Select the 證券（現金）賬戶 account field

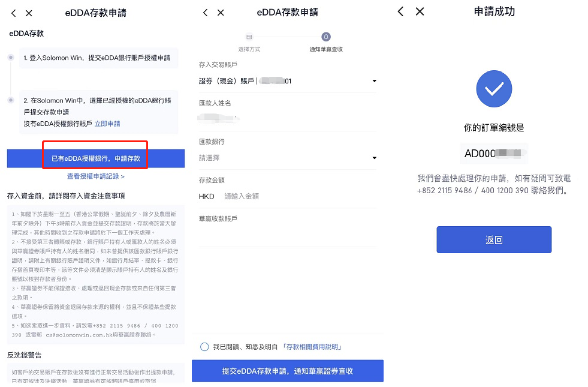click(x=288, y=81)
